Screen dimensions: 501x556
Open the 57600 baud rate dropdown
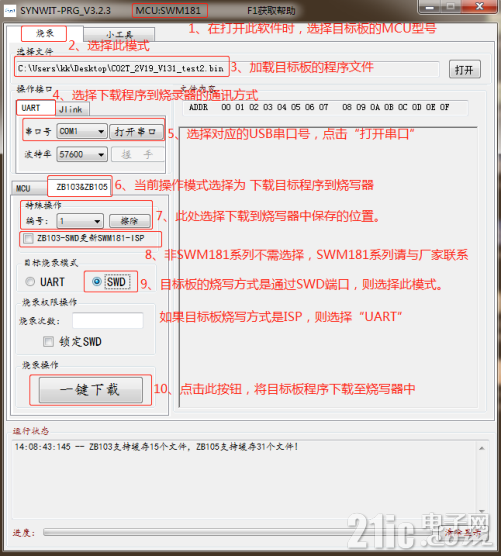tap(82, 155)
